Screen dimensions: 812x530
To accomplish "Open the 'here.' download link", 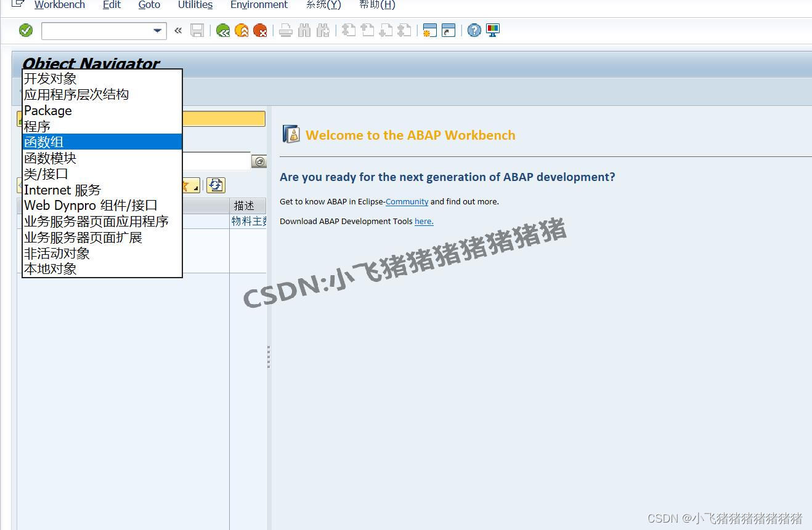I will [424, 222].
